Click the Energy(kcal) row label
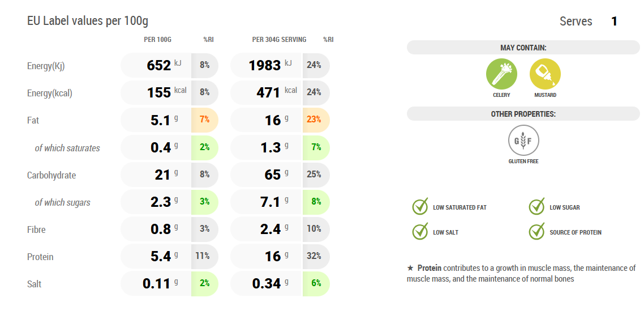This screenshot has width=644, height=323. pos(50,93)
